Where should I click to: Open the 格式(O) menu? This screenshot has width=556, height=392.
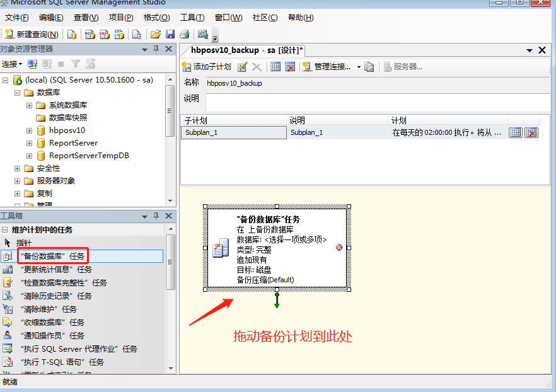coord(157,18)
